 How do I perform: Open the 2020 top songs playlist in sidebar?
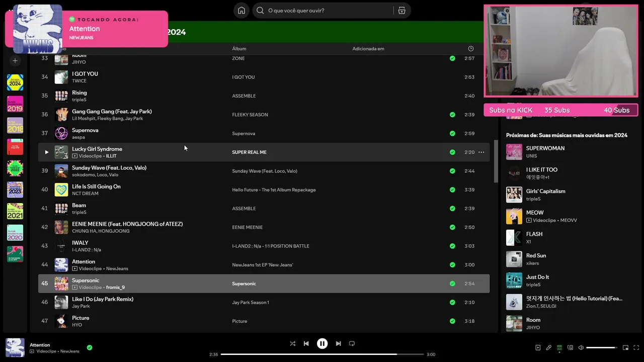click(15, 233)
